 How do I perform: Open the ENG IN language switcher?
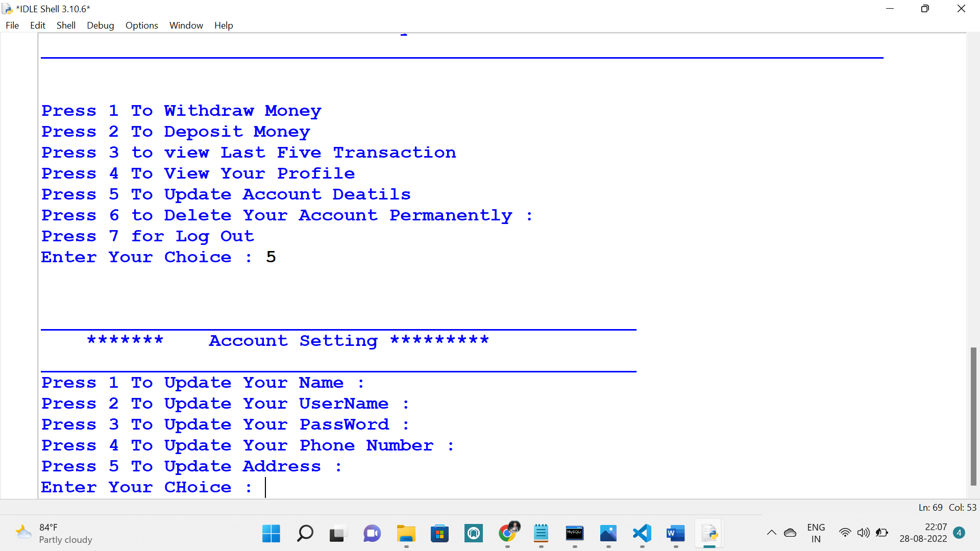[816, 532]
